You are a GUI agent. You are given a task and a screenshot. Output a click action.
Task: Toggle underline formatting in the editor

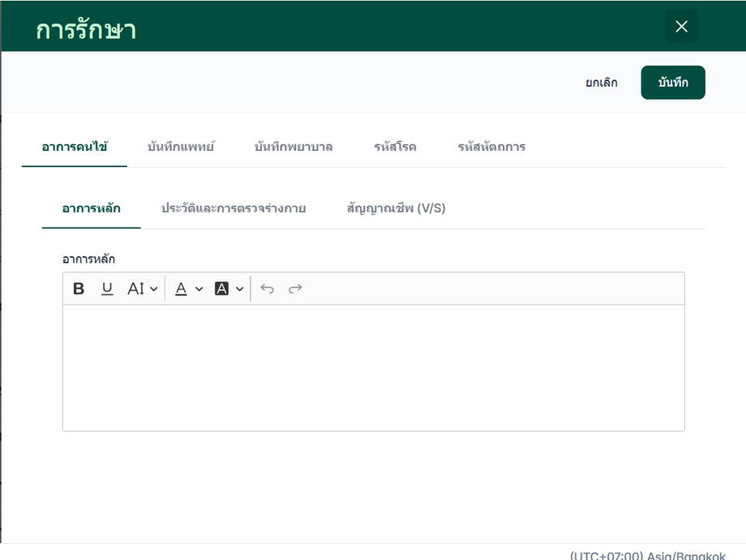[107, 289]
